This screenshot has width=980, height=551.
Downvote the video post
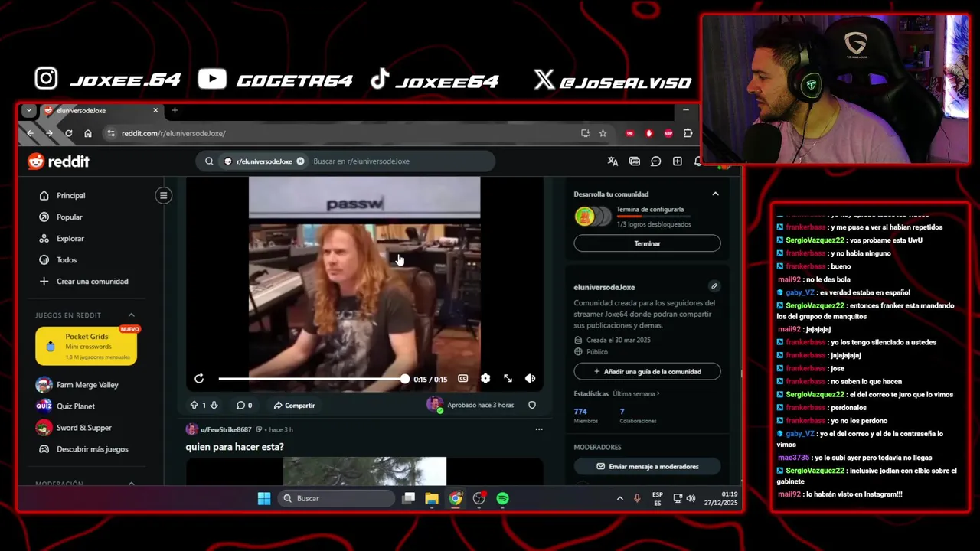coord(214,406)
